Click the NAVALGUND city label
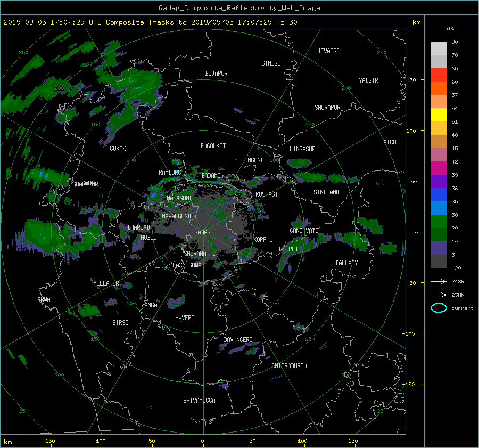The height and width of the screenshot is (448, 479). click(176, 216)
